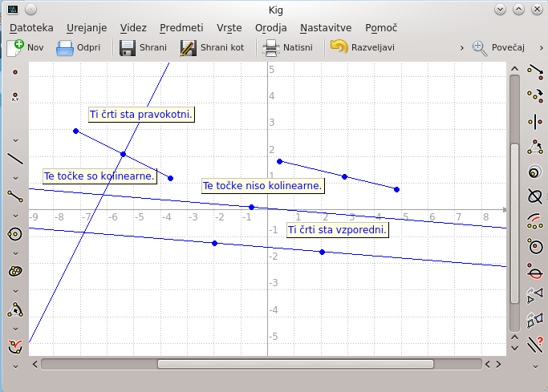Expand toolbar overflow chevron before Povečaj
This screenshot has height=392, width=548.
coord(462,48)
